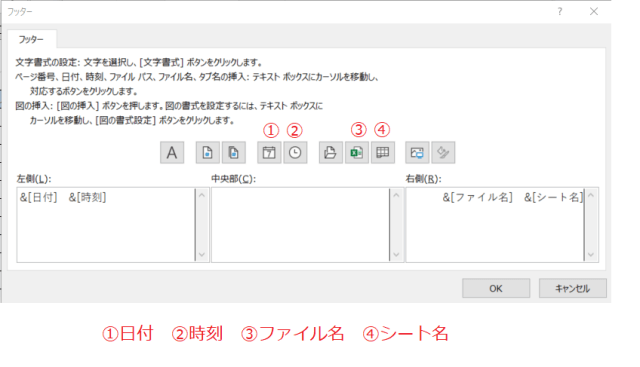Insert sheet name grid icon
Screen dimensions: 640x367
tap(382, 153)
